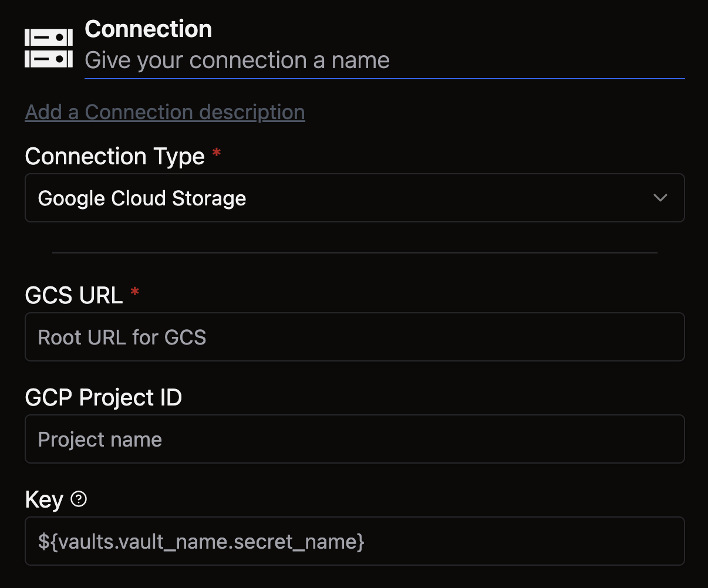708x588 pixels.
Task: Click the top server unit in the Connection icon
Action: pyautogui.click(x=49, y=38)
